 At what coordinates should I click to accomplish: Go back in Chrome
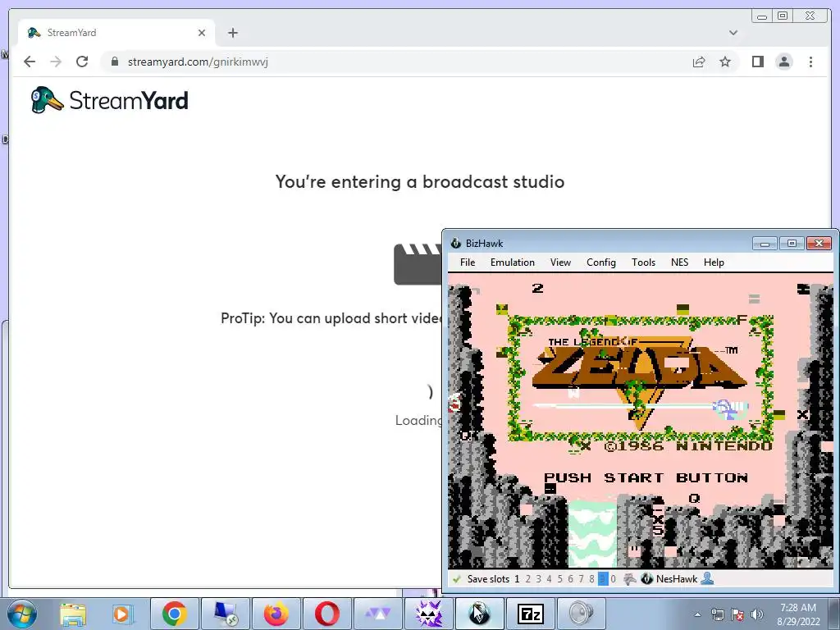coord(30,62)
